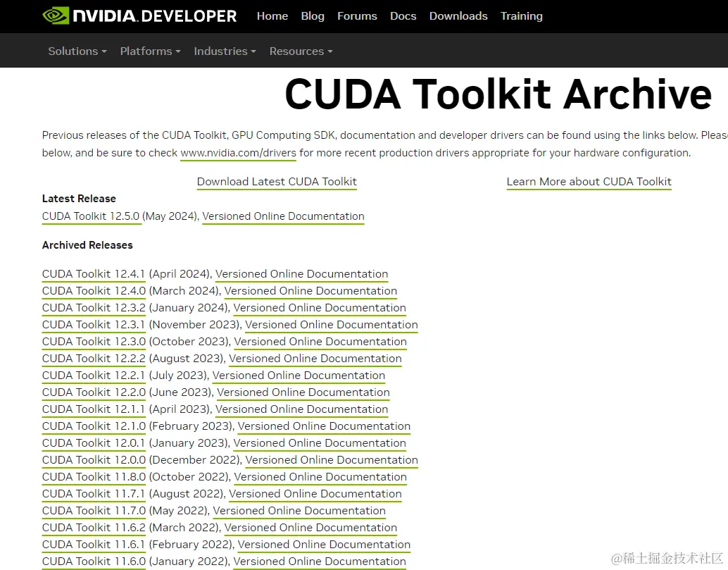728x570 pixels.
Task: Open documentation link for May 2022 release
Action: pyautogui.click(x=299, y=511)
